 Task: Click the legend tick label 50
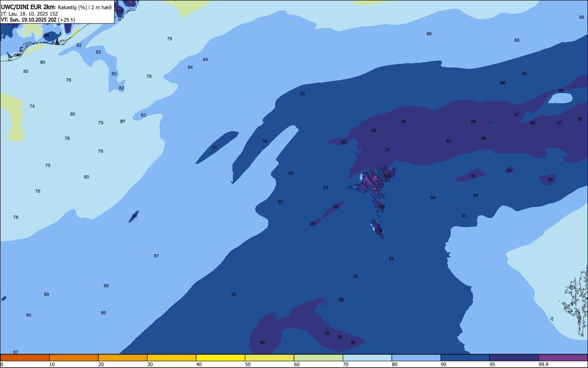tap(248, 364)
